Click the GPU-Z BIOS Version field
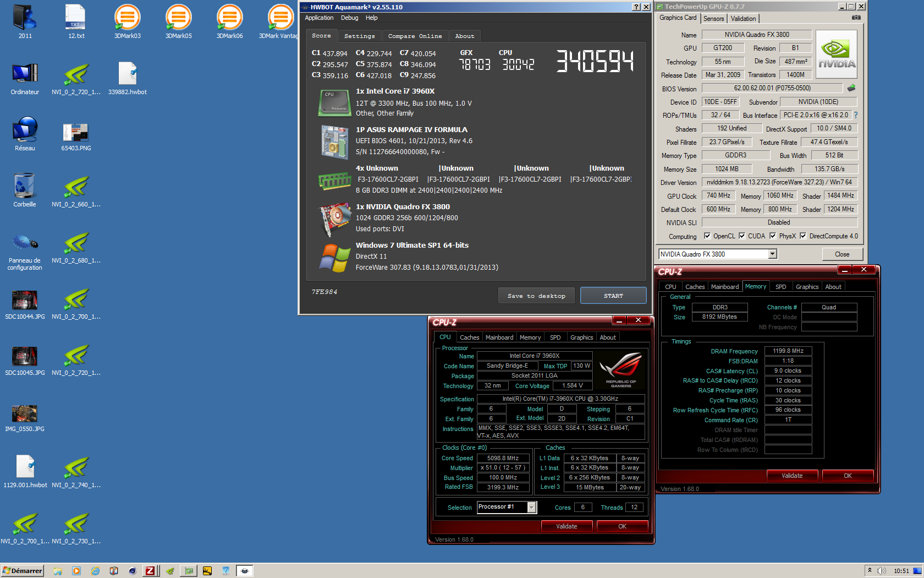 pos(772,88)
